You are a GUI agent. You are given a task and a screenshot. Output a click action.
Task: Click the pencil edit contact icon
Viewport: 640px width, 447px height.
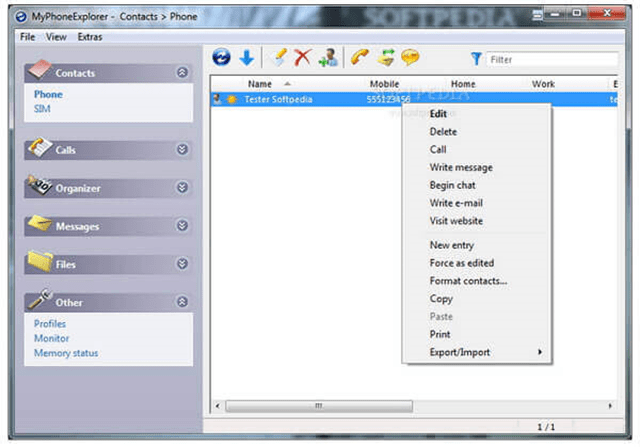point(280,57)
